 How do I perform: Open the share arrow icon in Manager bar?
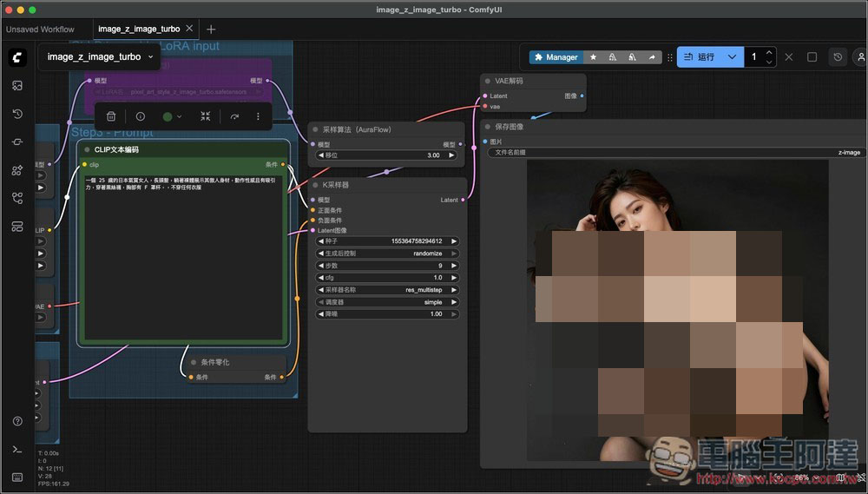(x=652, y=57)
